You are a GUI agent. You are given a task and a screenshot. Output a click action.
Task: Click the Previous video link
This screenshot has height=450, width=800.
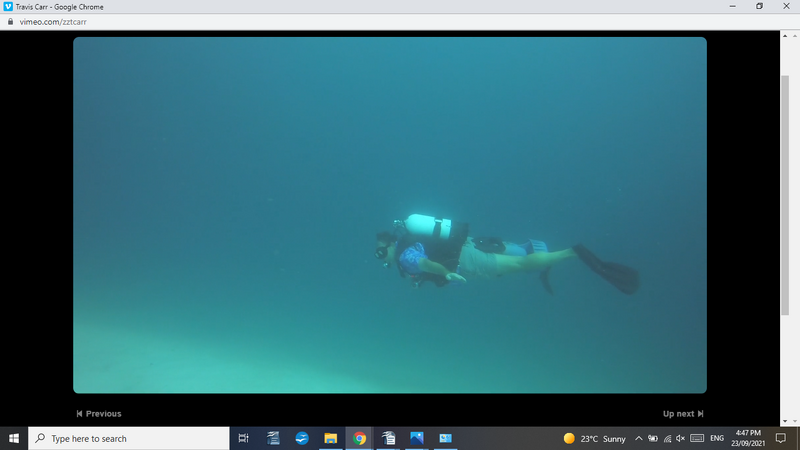click(99, 414)
